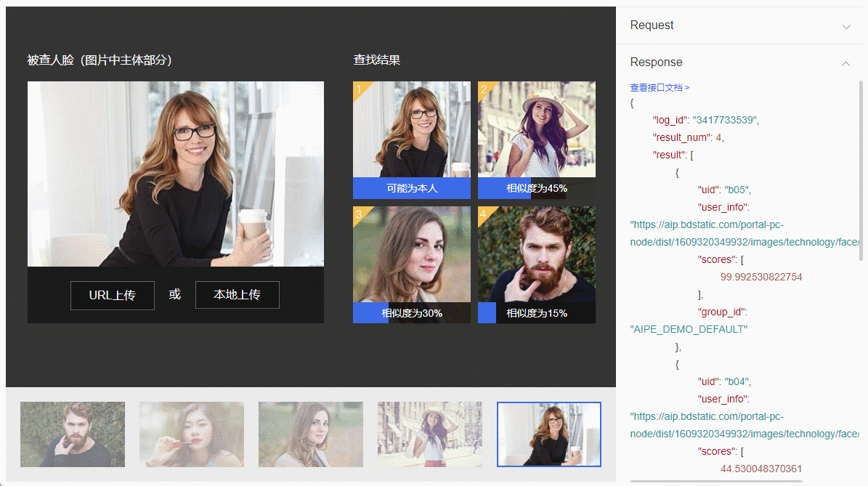Click the Response panel horizontal scrollbar
The image size is (868, 486).
[x=715, y=481]
